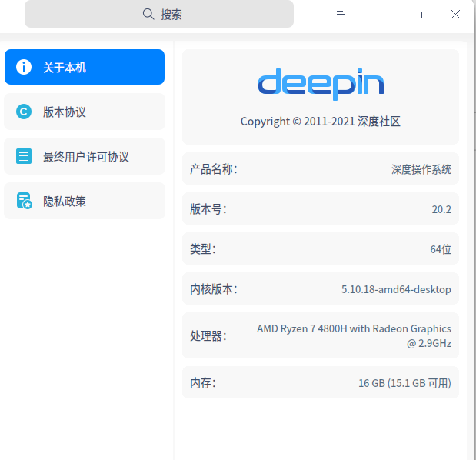Click the 深度操作系统 product name value
The image size is (476, 460).
[x=421, y=169]
